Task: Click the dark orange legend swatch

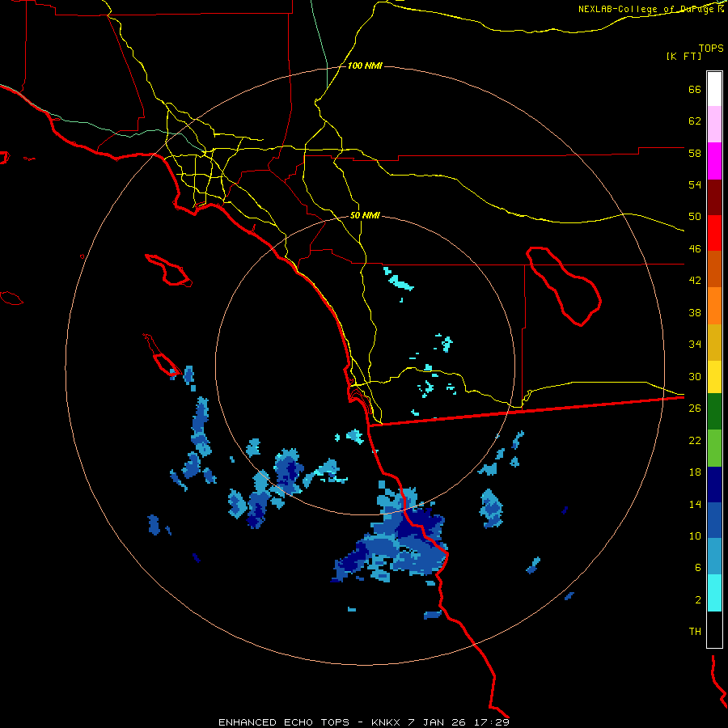Action: [714, 269]
